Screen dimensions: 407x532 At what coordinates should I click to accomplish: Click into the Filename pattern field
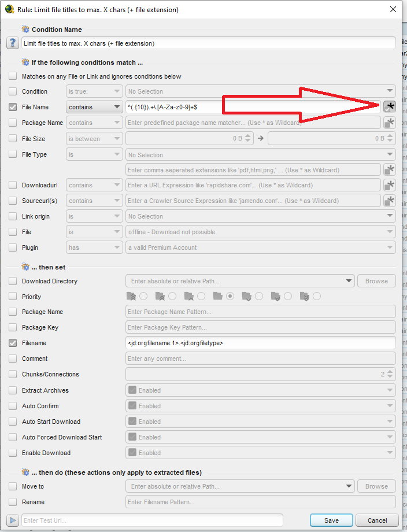coord(260,343)
